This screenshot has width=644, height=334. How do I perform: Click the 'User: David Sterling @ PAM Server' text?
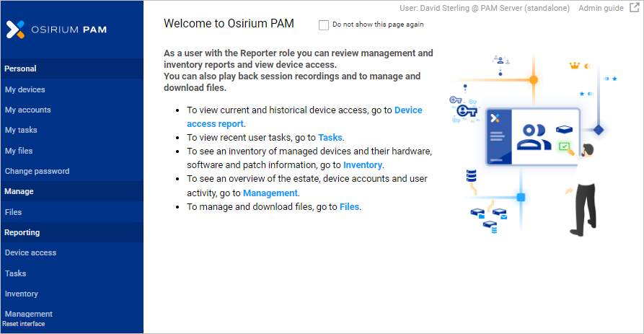point(485,8)
